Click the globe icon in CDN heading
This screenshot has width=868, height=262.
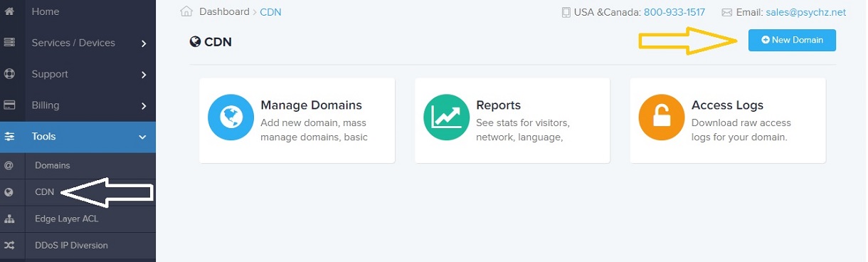click(x=195, y=42)
